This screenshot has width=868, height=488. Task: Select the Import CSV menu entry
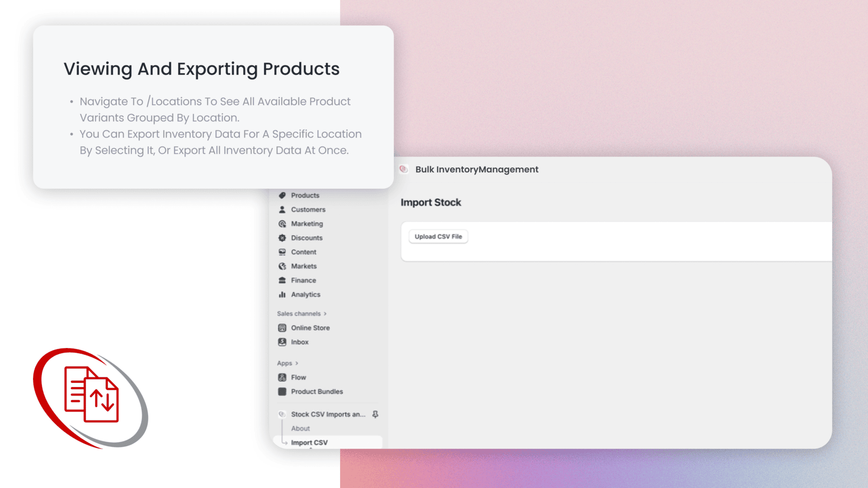[309, 442]
